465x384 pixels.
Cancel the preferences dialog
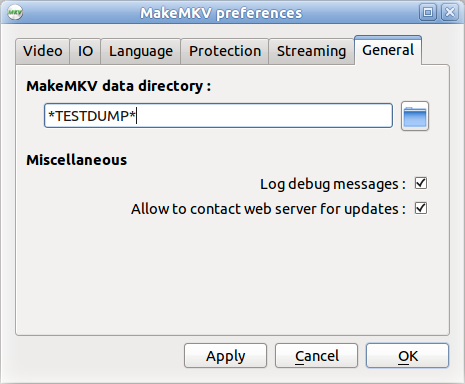[316, 356]
